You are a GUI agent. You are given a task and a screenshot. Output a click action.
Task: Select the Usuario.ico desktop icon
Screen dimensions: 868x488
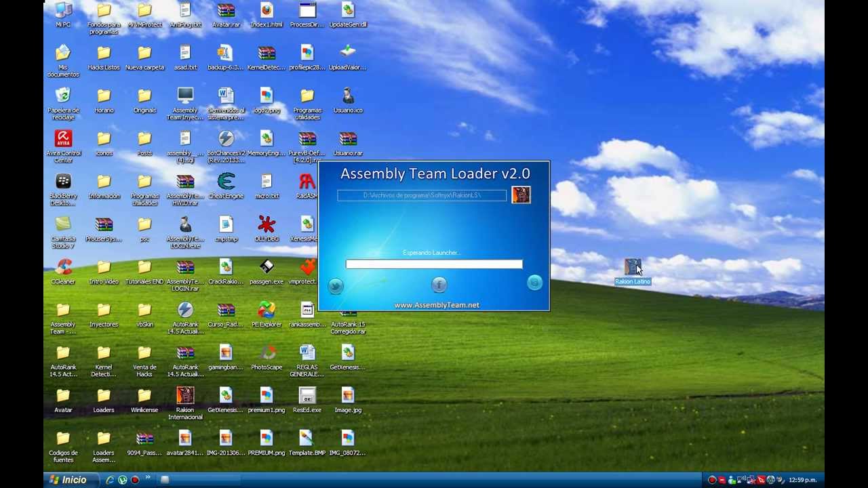(x=348, y=100)
